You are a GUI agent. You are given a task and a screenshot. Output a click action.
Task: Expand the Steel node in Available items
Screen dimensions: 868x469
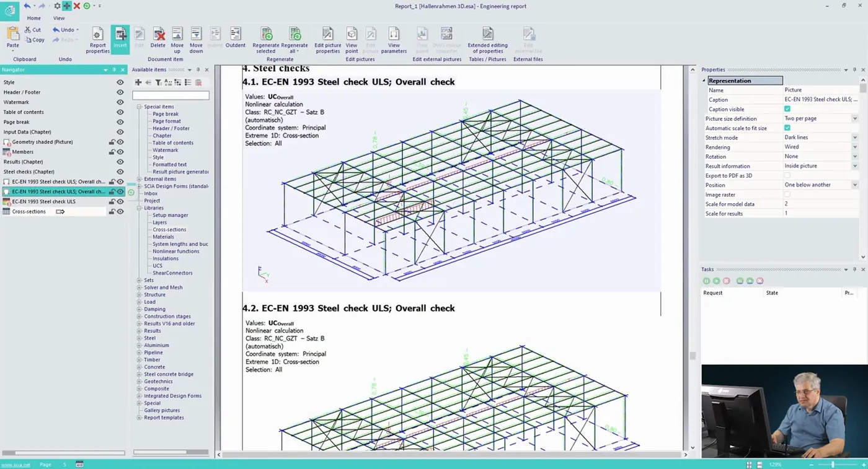[x=139, y=338]
